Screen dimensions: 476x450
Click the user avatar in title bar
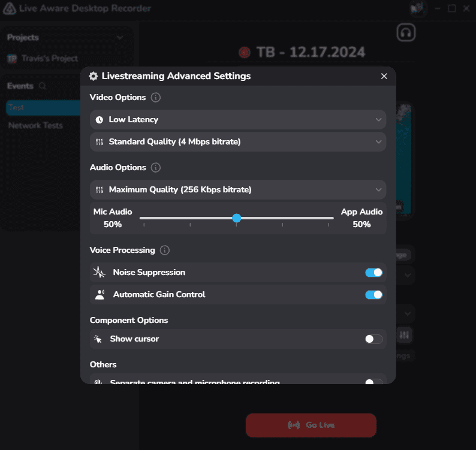click(418, 8)
